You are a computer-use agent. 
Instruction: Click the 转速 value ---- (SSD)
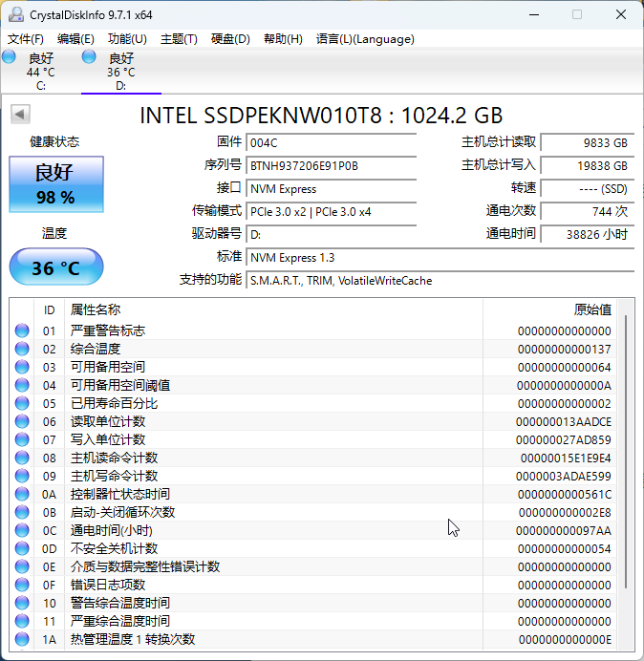(588, 188)
